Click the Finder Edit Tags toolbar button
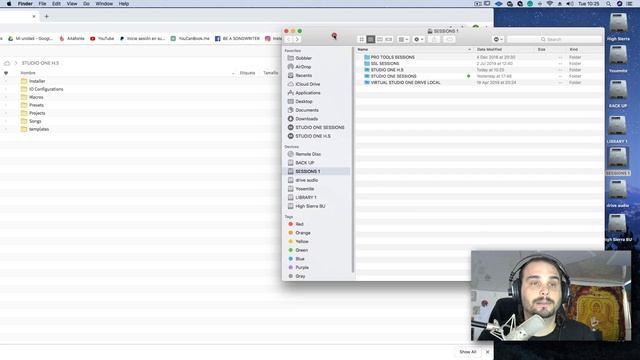This screenshot has height=360, width=640. tap(449, 39)
